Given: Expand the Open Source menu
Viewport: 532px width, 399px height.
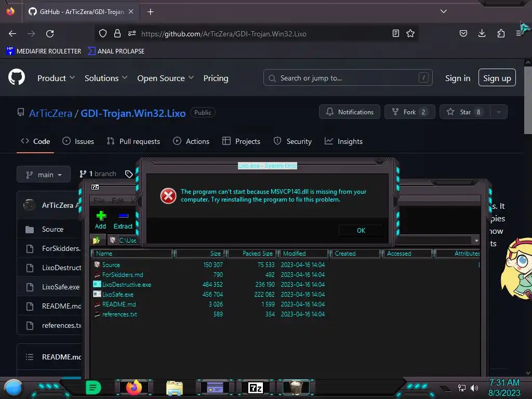Looking at the screenshot, I should [x=166, y=78].
